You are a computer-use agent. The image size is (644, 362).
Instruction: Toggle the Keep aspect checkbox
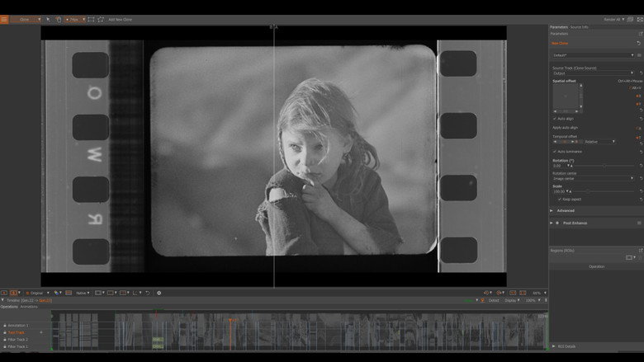coord(560,200)
